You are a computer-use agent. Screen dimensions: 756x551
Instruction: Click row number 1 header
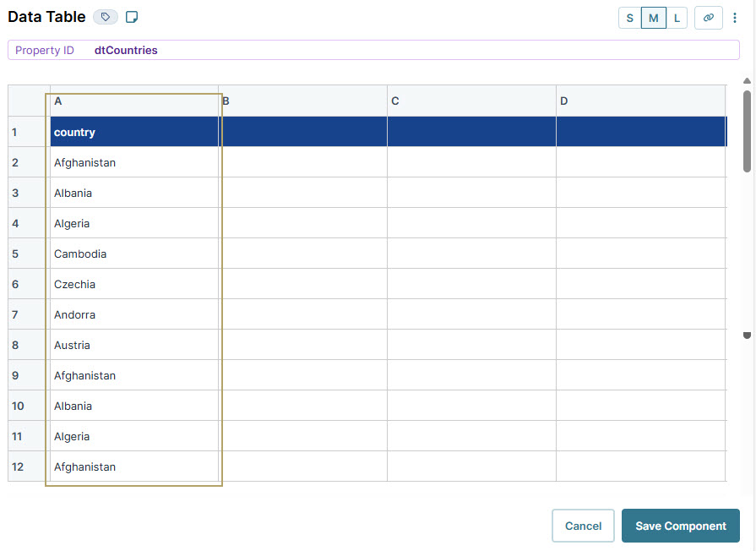29,132
